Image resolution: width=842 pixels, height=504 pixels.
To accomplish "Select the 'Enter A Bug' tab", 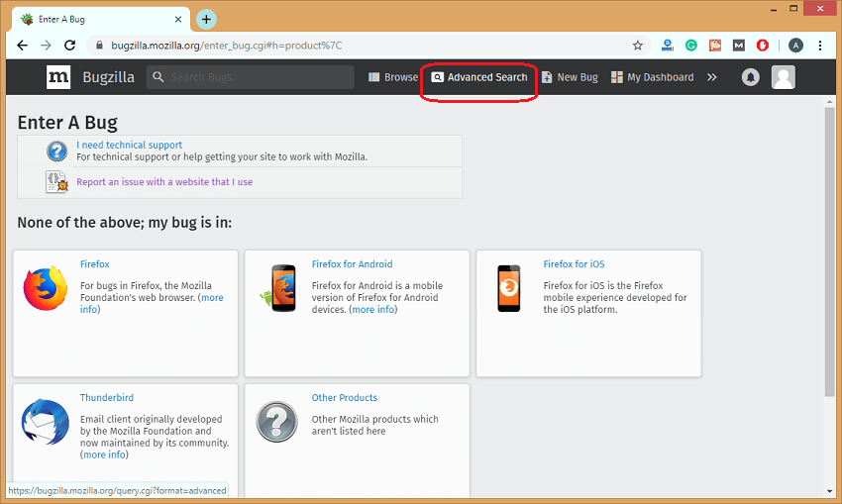I will pos(101,20).
